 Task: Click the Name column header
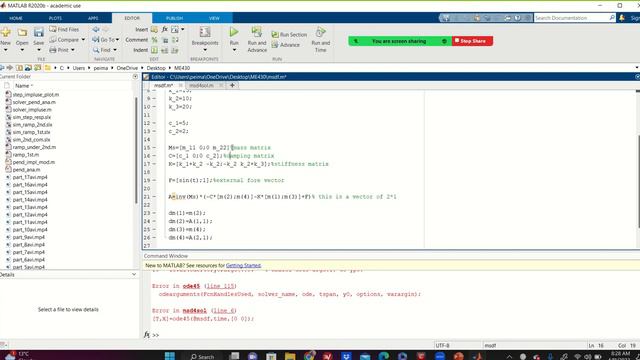[x=24, y=86]
